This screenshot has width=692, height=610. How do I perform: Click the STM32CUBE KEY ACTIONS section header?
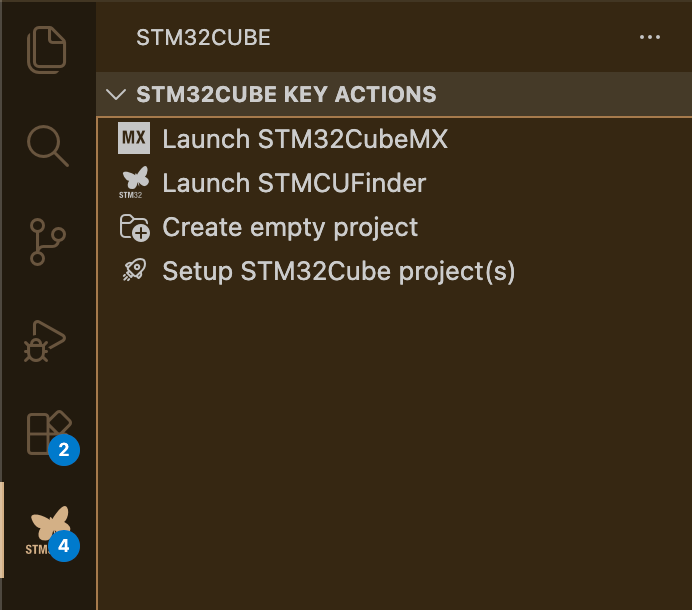click(286, 96)
